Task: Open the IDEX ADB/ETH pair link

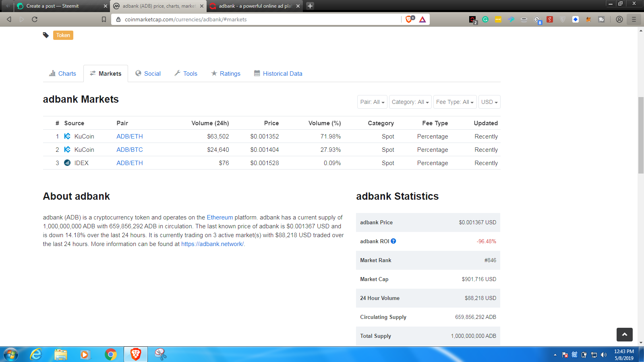Action: (130, 163)
